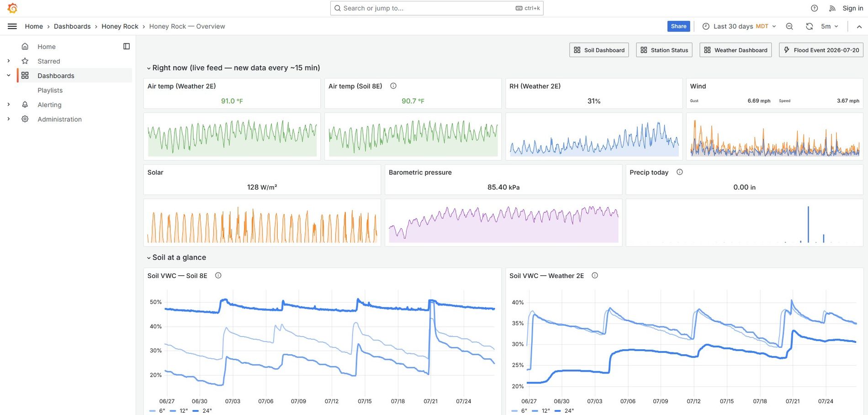
Task: Collapse the 'Soil at a glance' row
Action: click(176, 257)
